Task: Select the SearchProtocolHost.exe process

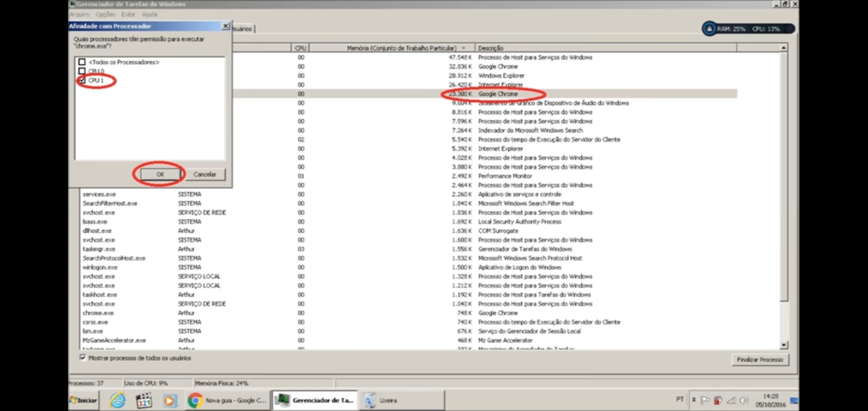Action: click(114, 258)
